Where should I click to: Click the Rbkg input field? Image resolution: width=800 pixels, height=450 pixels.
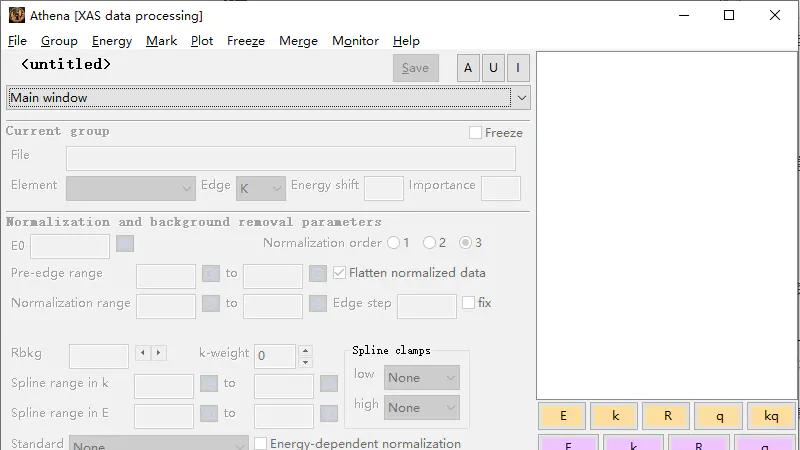(99, 356)
